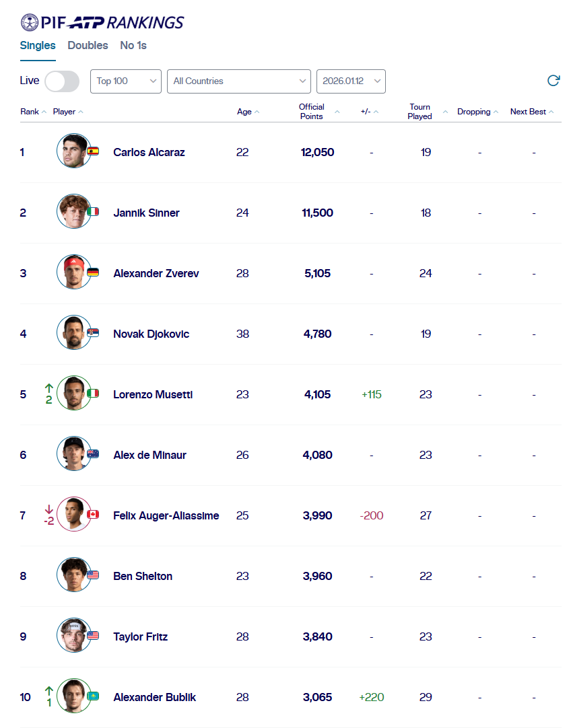Click Jannik Sinner's profile photo
Screen dimensions: 569x728
coord(73,212)
